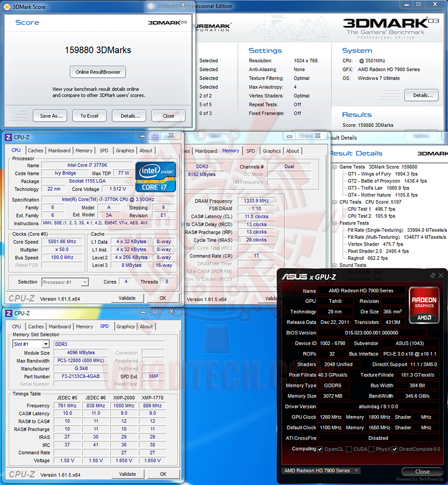
Task: Click the 159880 3DMarks score text
Action: [98, 50]
